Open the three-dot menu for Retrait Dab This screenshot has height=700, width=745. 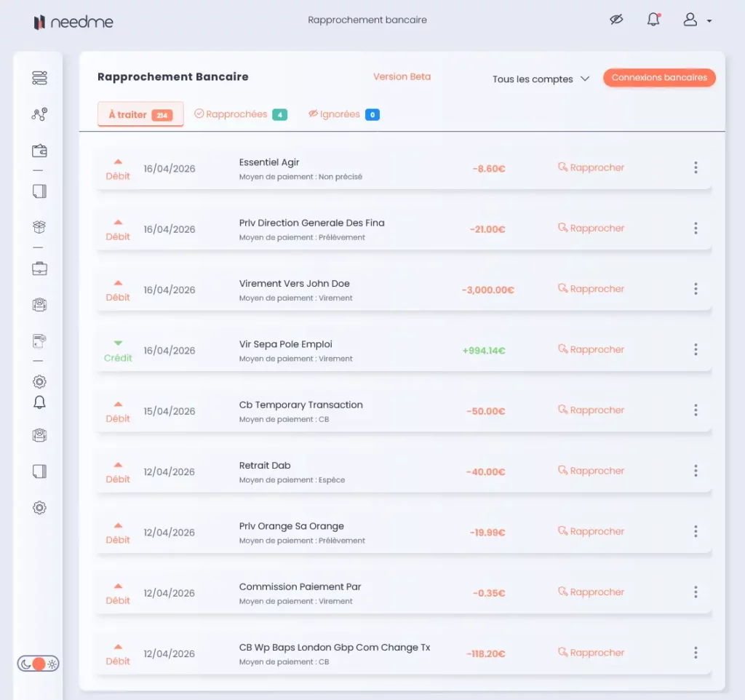[696, 471]
